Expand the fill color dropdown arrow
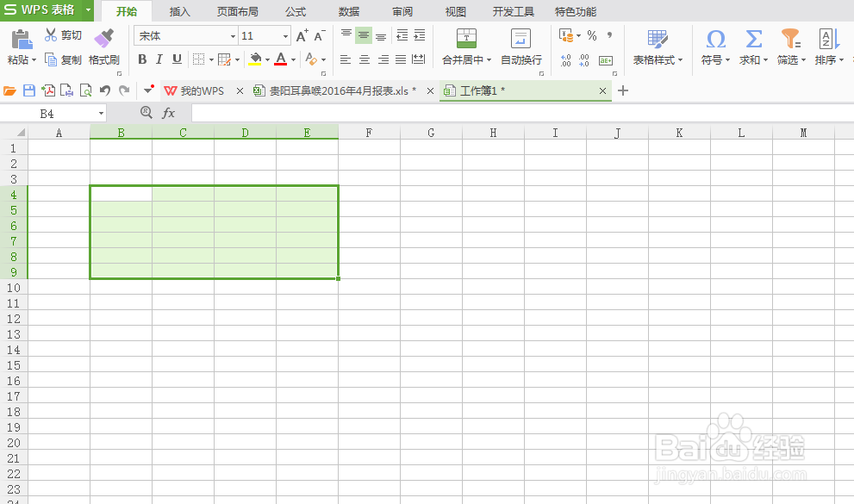The image size is (854, 504). pos(267,59)
